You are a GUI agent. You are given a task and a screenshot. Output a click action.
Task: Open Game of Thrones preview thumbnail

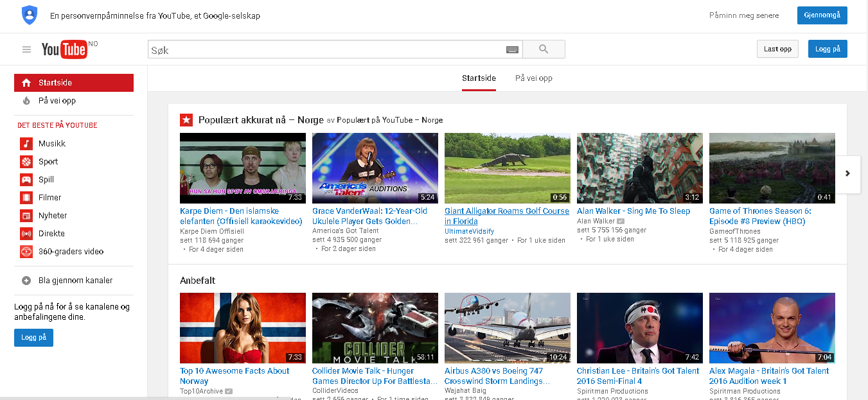[x=772, y=168]
